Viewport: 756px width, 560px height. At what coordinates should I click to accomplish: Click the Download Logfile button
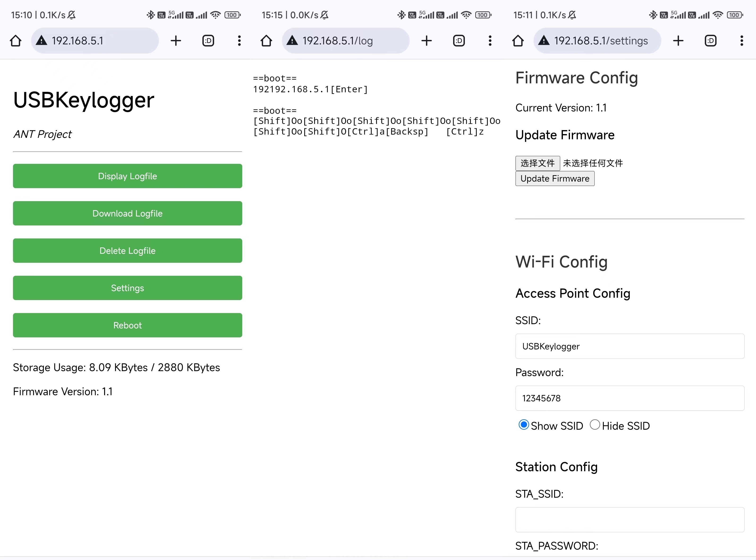tap(127, 213)
